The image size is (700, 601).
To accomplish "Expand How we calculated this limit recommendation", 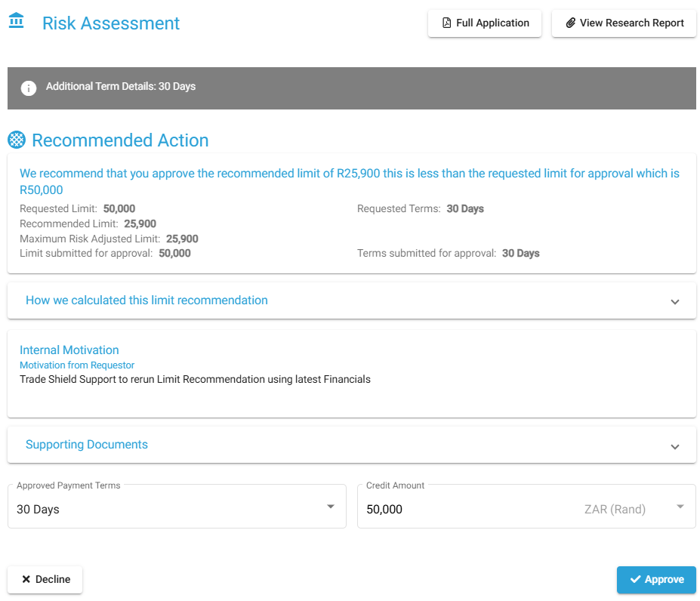I will (352, 300).
